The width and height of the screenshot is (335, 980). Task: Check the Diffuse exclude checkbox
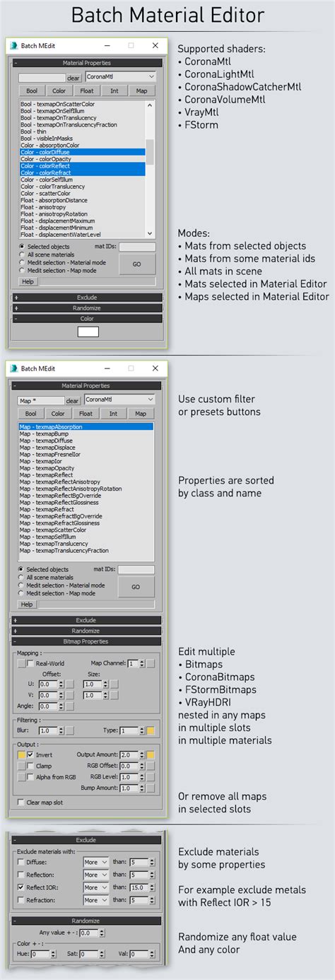click(x=20, y=862)
